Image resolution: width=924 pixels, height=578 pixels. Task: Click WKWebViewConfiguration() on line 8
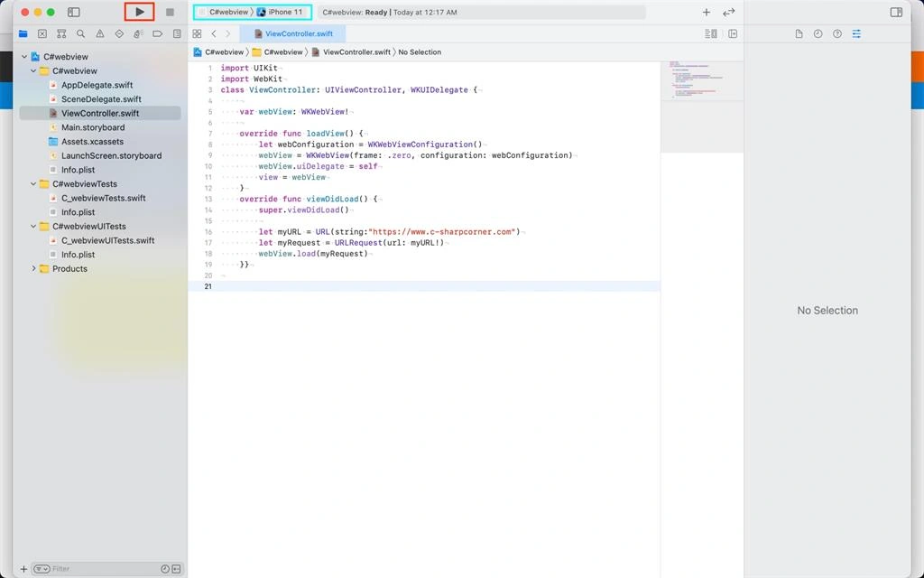coord(425,144)
